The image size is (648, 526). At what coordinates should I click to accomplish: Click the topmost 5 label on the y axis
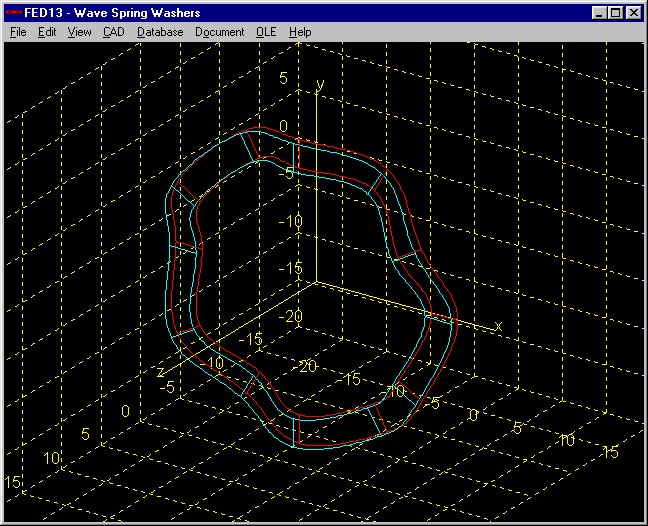[x=283, y=78]
